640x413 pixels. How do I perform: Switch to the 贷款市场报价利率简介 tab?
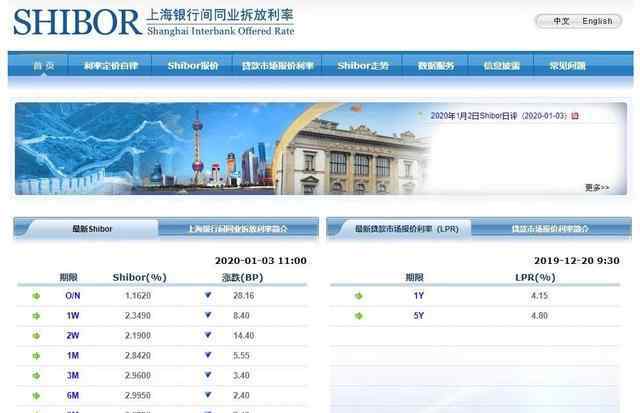coord(550,229)
